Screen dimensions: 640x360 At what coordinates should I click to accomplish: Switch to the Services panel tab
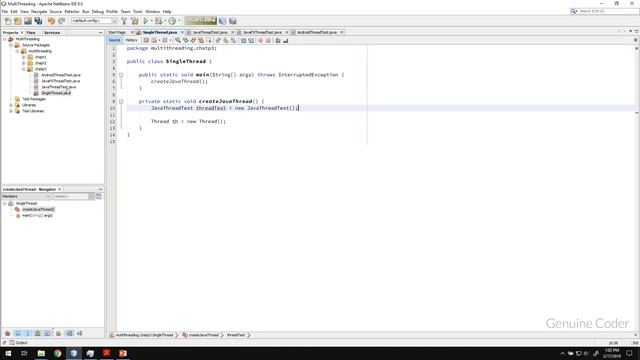(x=52, y=32)
